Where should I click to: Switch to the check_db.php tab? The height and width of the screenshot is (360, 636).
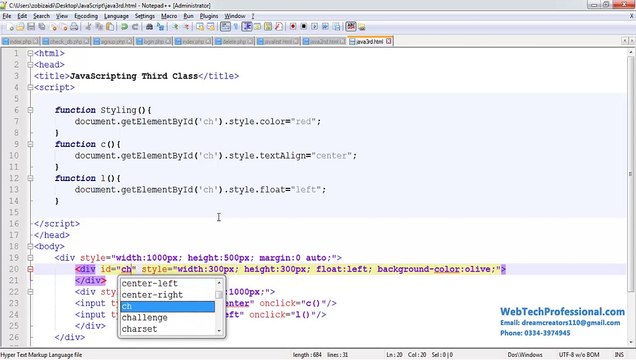click(x=65, y=41)
